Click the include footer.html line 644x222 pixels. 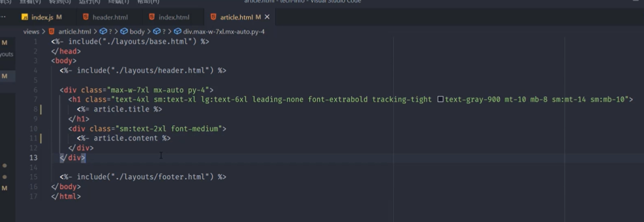(143, 177)
